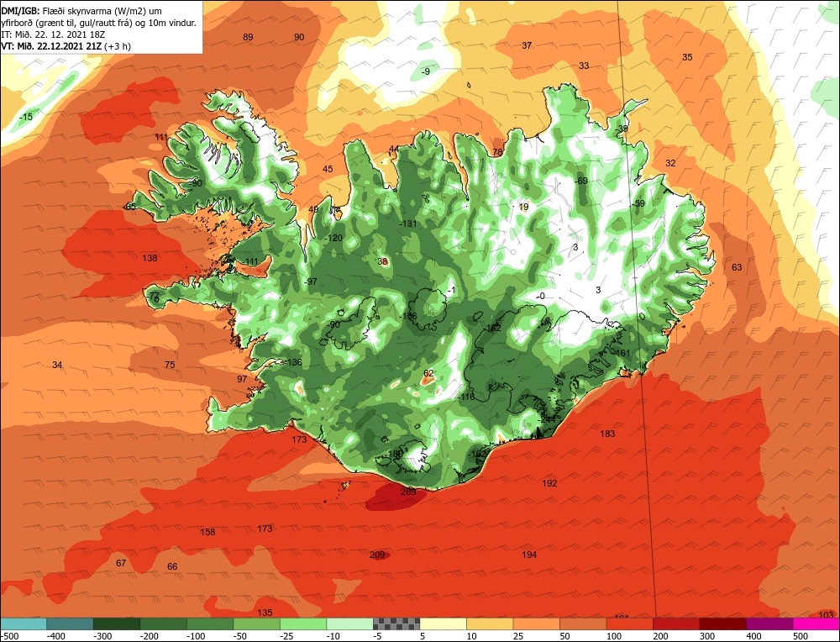Click the '-500' label on the color scale
This screenshot has height=642, width=840.
pyautogui.click(x=9, y=636)
